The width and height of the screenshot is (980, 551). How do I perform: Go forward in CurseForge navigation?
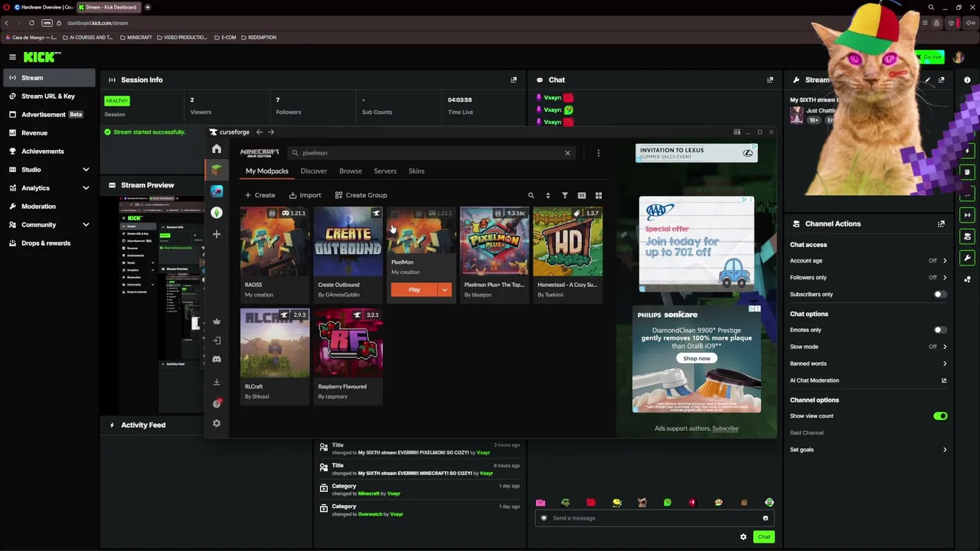pyautogui.click(x=271, y=132)
